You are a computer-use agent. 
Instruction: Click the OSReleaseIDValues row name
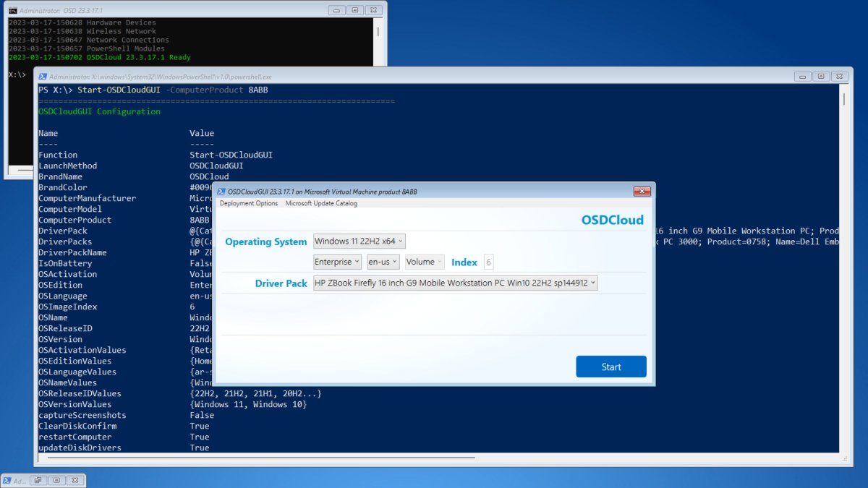tap(80, 393)
